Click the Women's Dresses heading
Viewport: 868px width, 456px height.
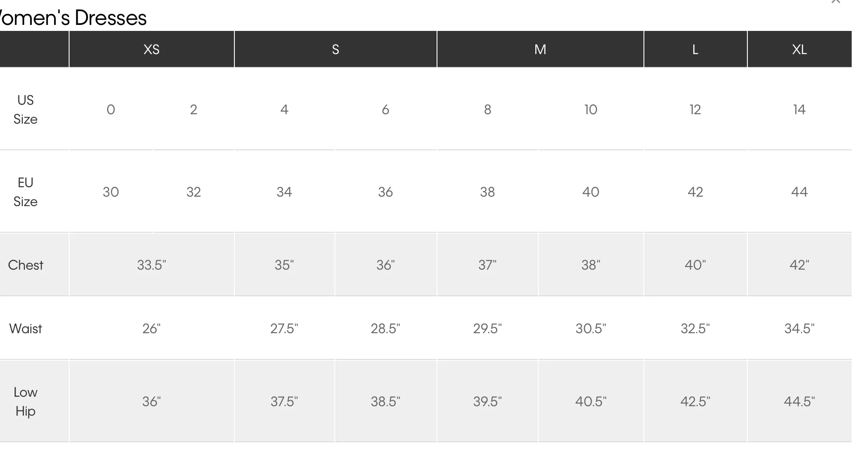click(x=73, y=18)
